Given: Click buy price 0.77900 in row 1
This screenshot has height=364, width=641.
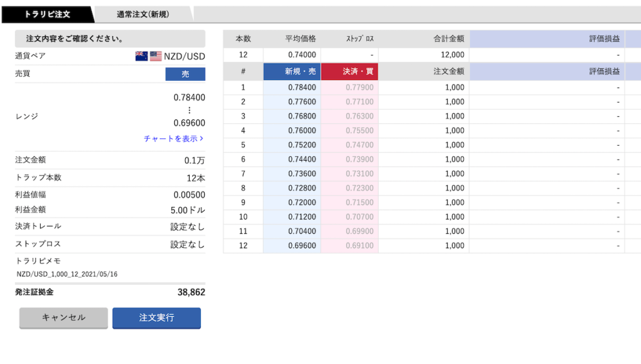Looking at the screenshot, I should (x=359, y=88).
